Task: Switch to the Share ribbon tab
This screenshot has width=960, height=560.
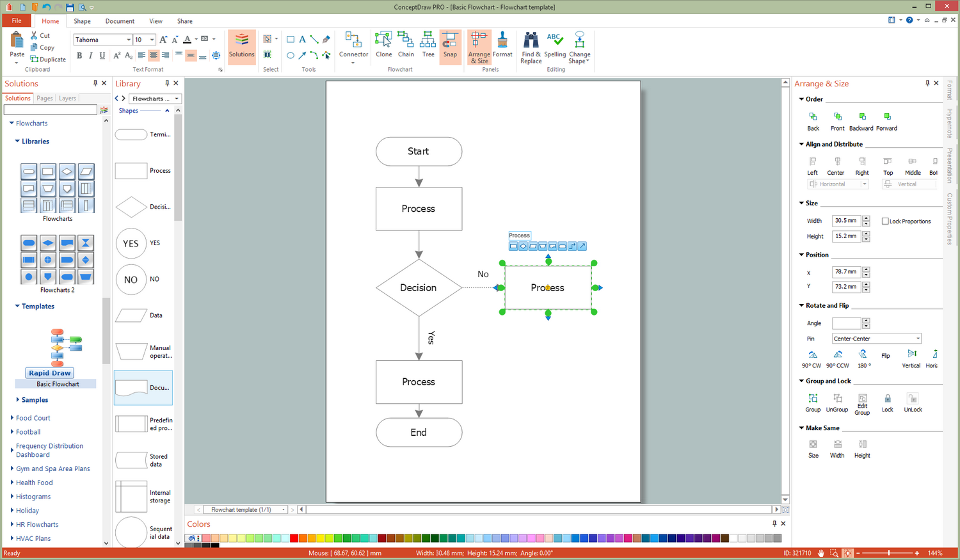Action: pyautogui.click(x=185, y=21)
